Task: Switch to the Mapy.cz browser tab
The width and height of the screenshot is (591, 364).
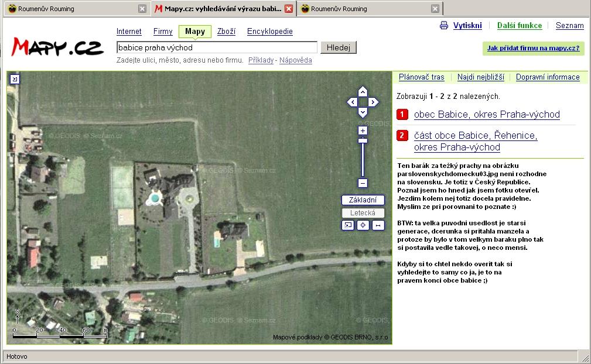Action: [223, 9]
